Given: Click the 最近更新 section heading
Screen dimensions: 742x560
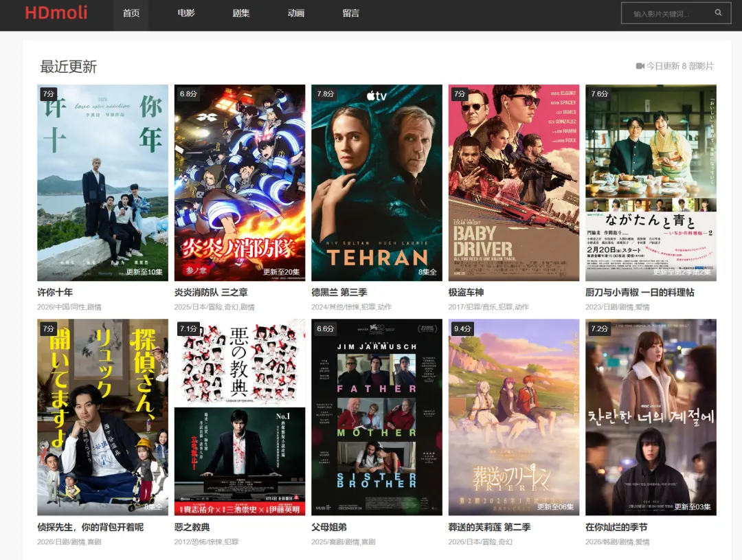Looking at the screenshot, I should click(x=68, y=67).
